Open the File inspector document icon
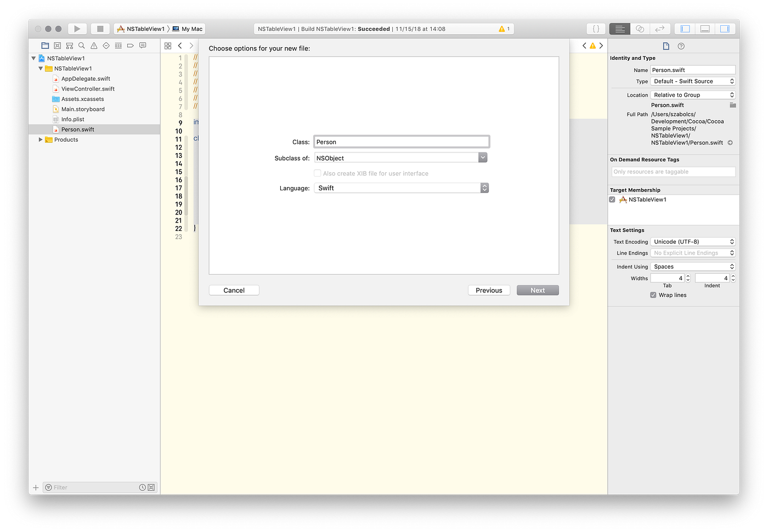This screenshot has width=768, height=532. point(665,46)
